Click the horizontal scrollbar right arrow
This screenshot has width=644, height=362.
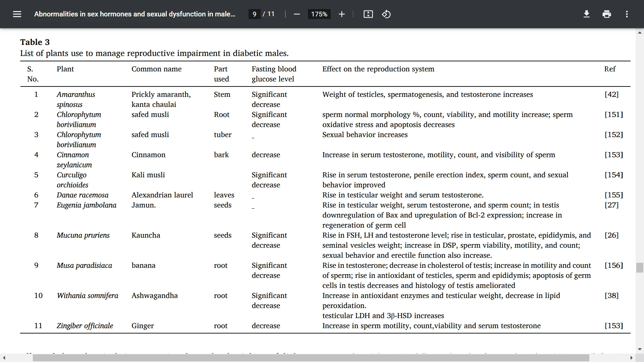[632, 358]
